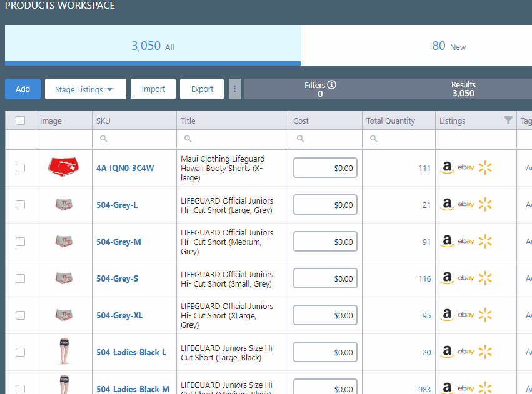Screen dimensions: 532x394
Task: Open the three-dot more options menu
Action: tap(235, 89)
